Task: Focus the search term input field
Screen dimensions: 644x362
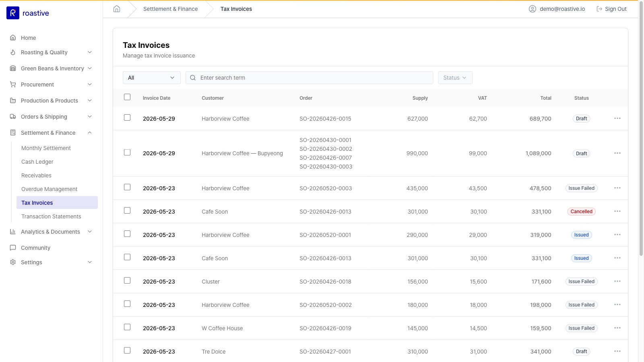Action: click(x=310, y=78)
